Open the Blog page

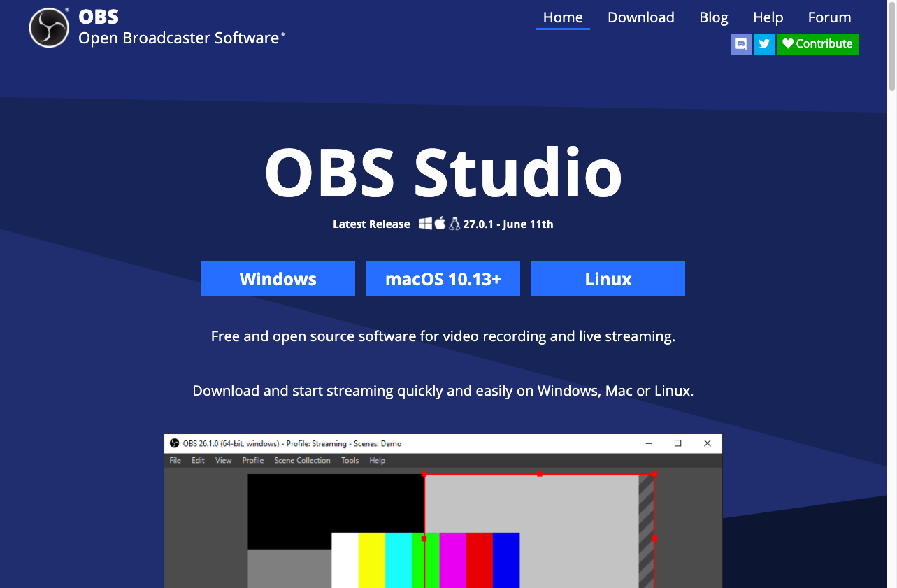coord(714,17)
